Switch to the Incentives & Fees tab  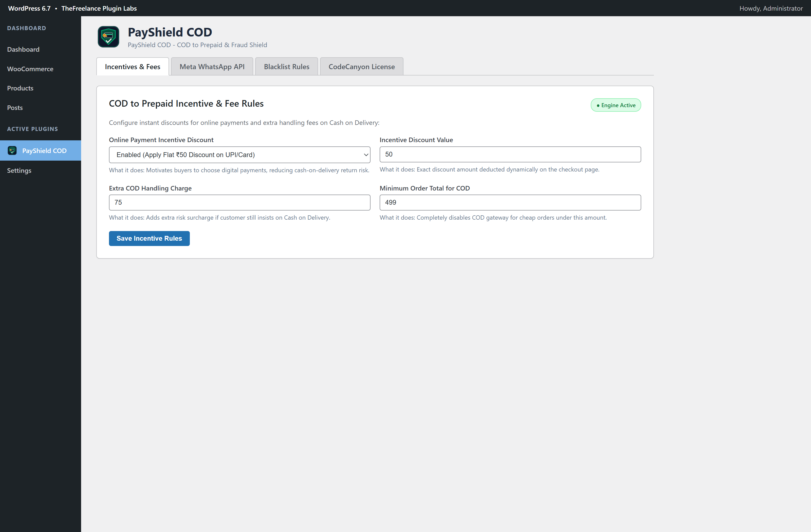pyautogui.click(x=133, y=66)
